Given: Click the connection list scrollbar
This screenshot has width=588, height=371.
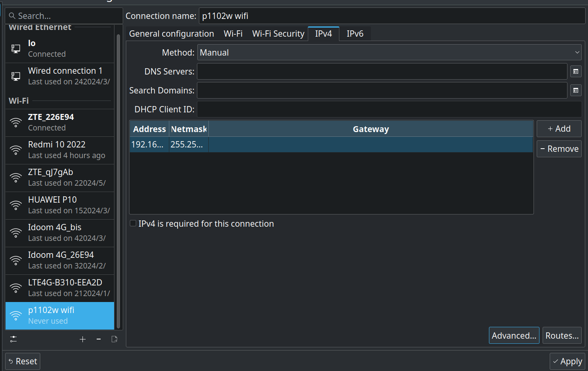Looking at the screenshot, I should (x=118, y=181).
